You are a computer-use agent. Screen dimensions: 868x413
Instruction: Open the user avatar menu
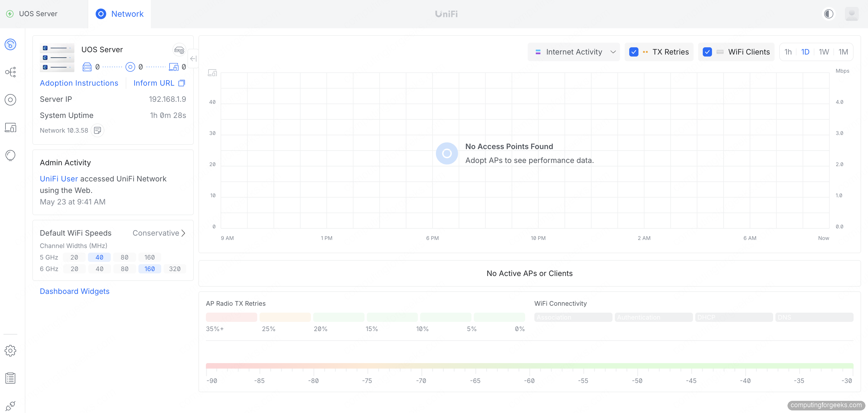(x=852, y=14)
